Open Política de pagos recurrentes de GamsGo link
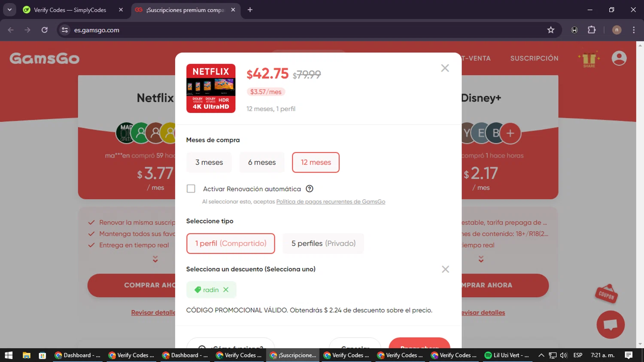This screenshot has height=362, width=644. (x=331, y=202)
